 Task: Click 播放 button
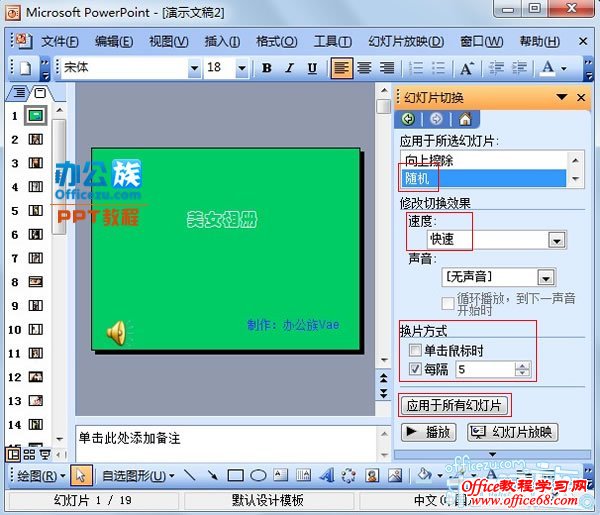[x=429, y=432]
